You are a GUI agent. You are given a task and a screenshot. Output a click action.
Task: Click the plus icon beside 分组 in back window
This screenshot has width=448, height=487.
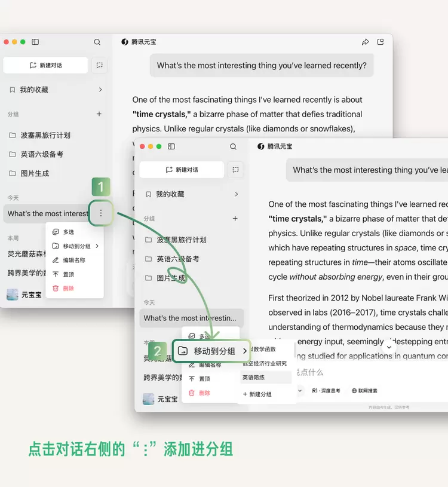tap(99, 114)
